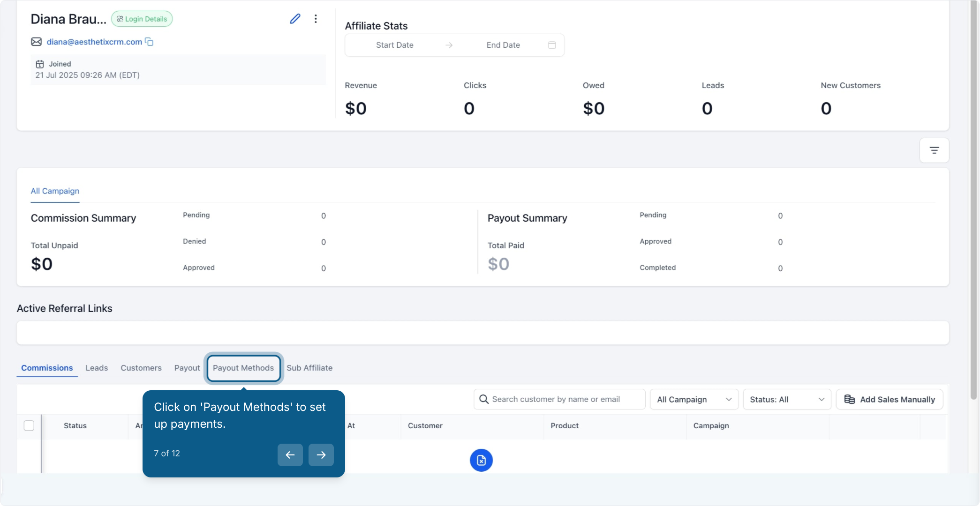The image size is (980, 506).
Task: Tick the select-all checkbox in table header
Action: (29, 425)
